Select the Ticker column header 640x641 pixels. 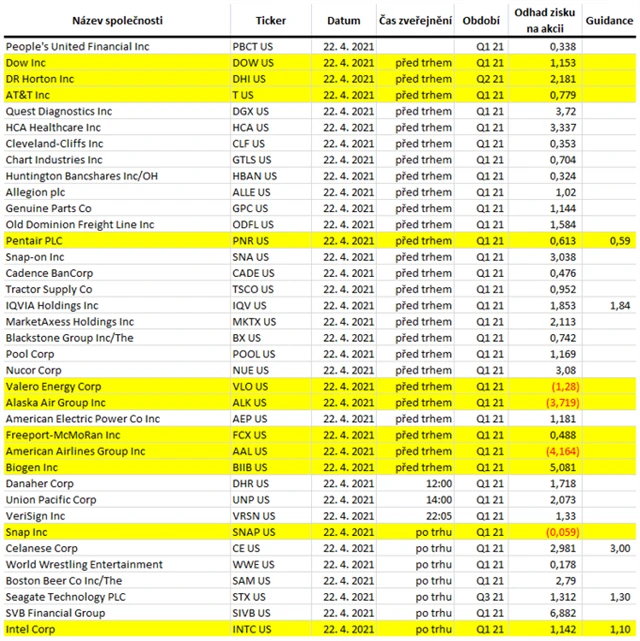(x=271, y=20)
